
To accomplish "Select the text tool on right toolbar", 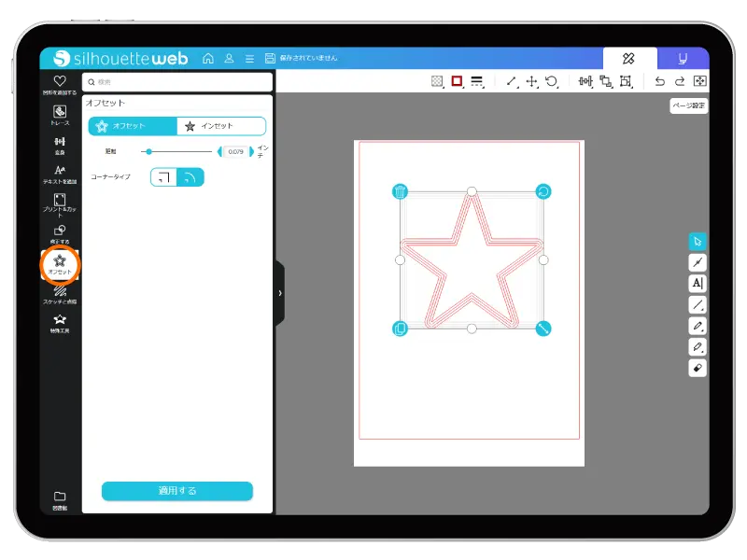I will coord(697,283).
